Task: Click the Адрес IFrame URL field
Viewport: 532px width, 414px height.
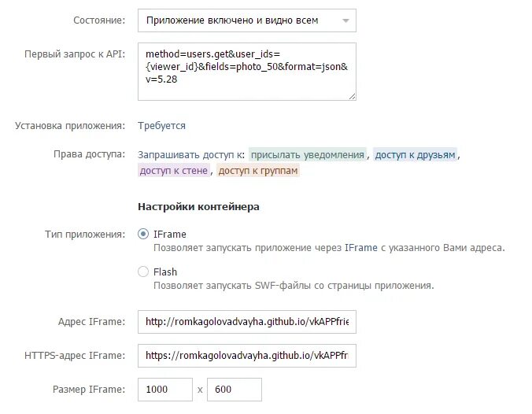Action: pos(247,322)
